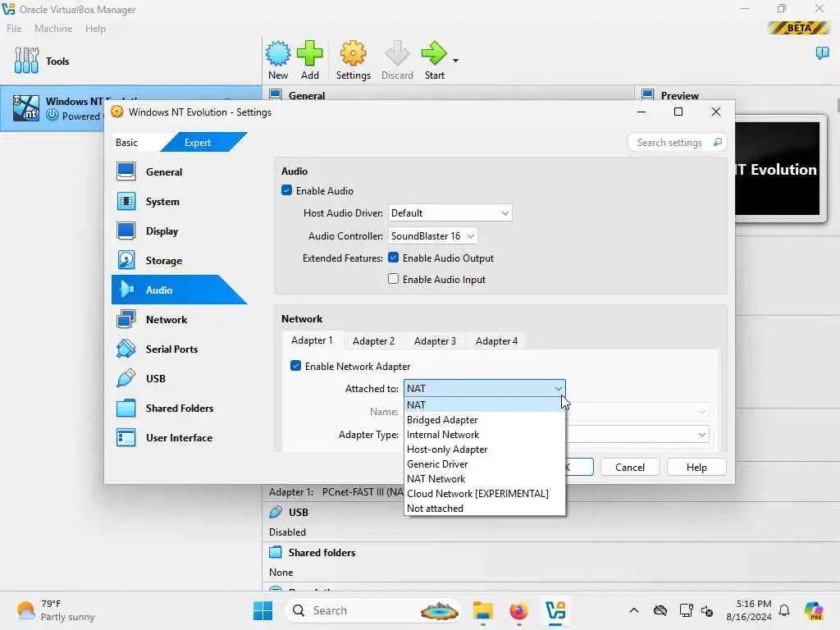
Task: Click the taskbar Search box
Action: (x=373, y=610)
